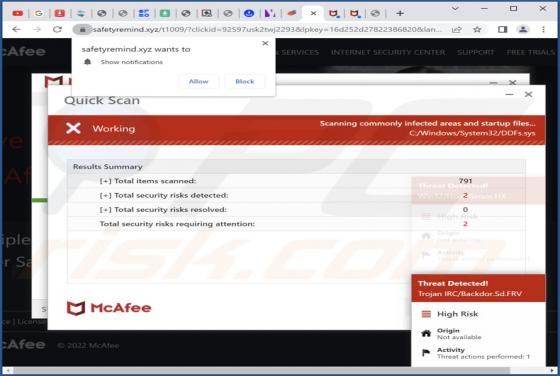Dismiss the notification permission prompt

point(265,43)
